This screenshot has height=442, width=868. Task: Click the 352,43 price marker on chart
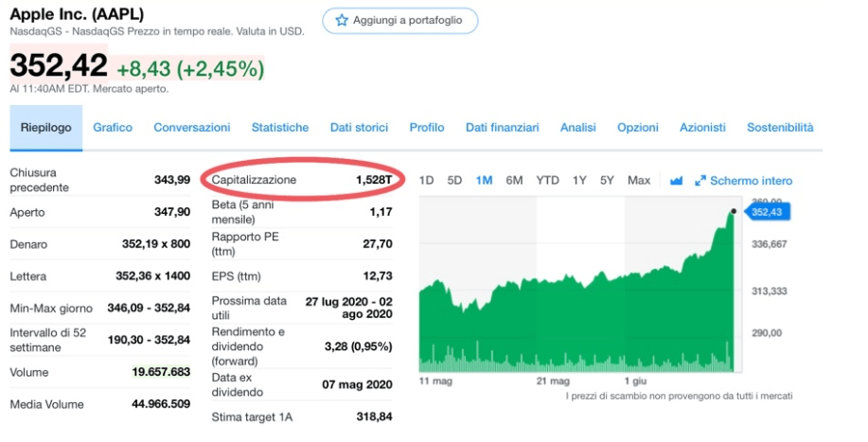768,212
